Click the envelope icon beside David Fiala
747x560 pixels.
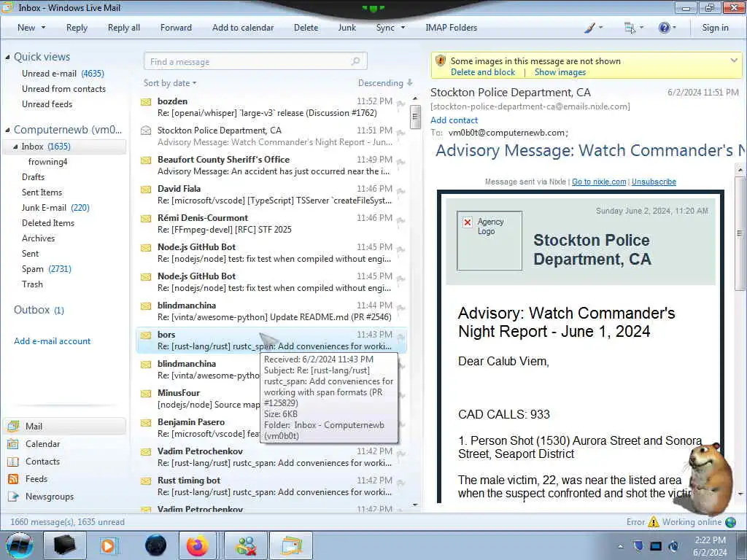(x=146, y=190)
